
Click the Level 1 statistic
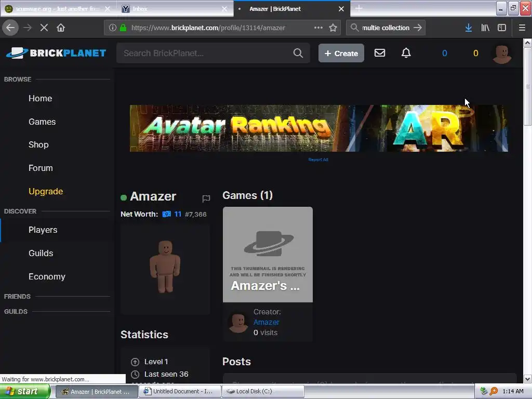click(x=156, y=362)
